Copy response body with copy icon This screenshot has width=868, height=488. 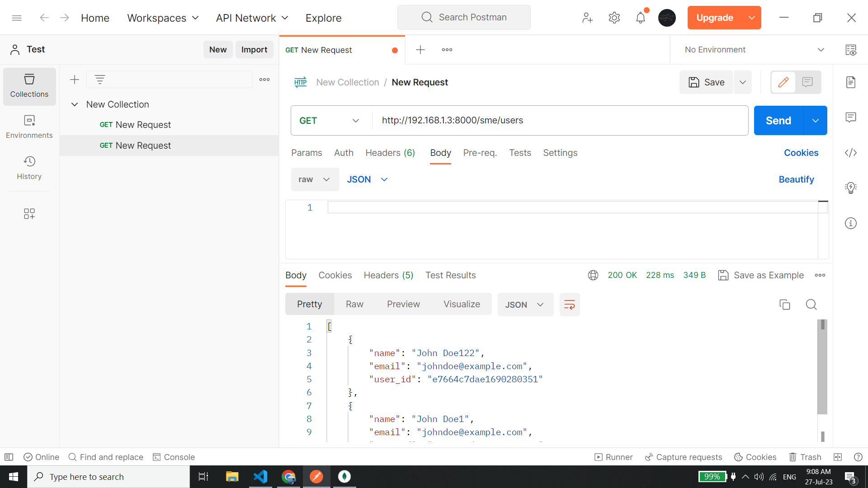click(x=784, y=305)
